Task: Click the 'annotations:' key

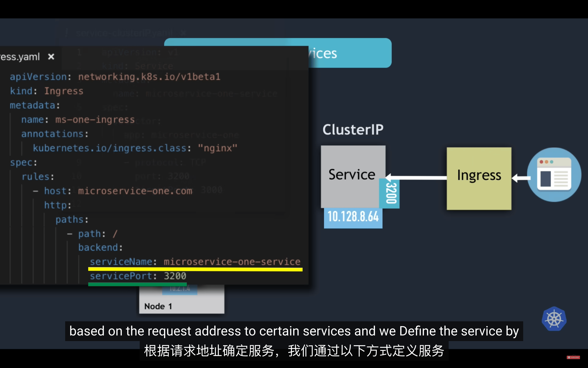Action: click(55, 134)
